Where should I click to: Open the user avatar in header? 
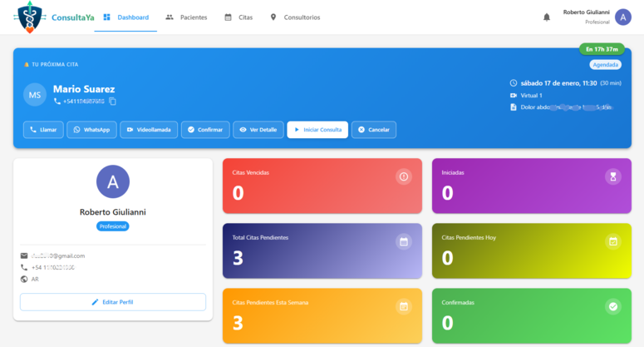622,17
